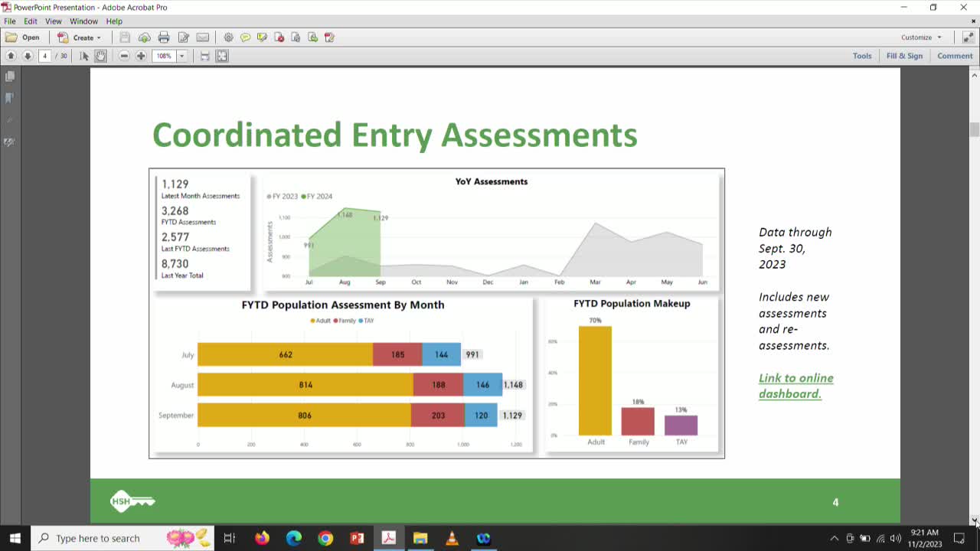Show hidden system tray icons
This screenshot has height=551, width=980.
[834, 538]
